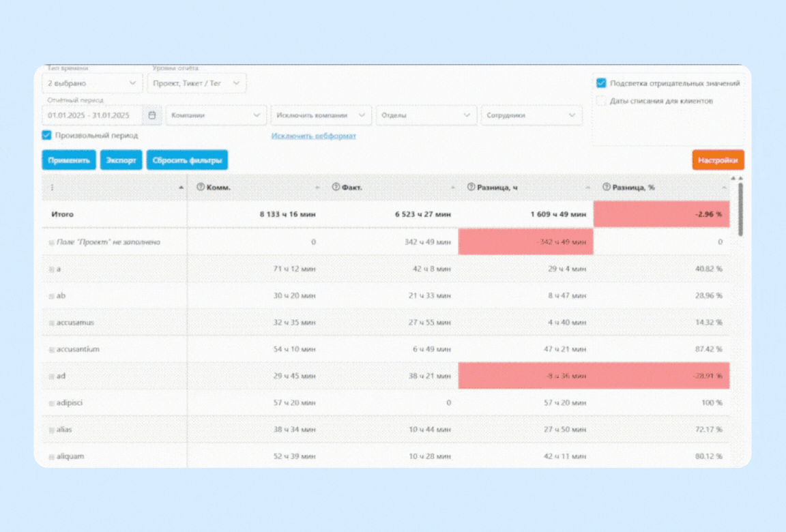Viewport: 786px width, 532px height.
Task: Expand the accusantium project row
Action: (51, 350)
